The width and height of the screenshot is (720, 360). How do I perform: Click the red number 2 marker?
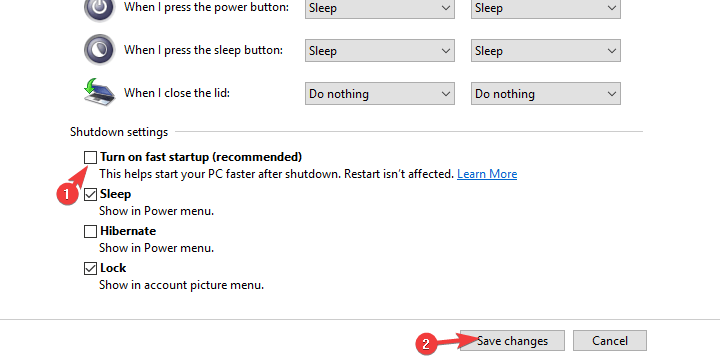[x=426, y=344]
